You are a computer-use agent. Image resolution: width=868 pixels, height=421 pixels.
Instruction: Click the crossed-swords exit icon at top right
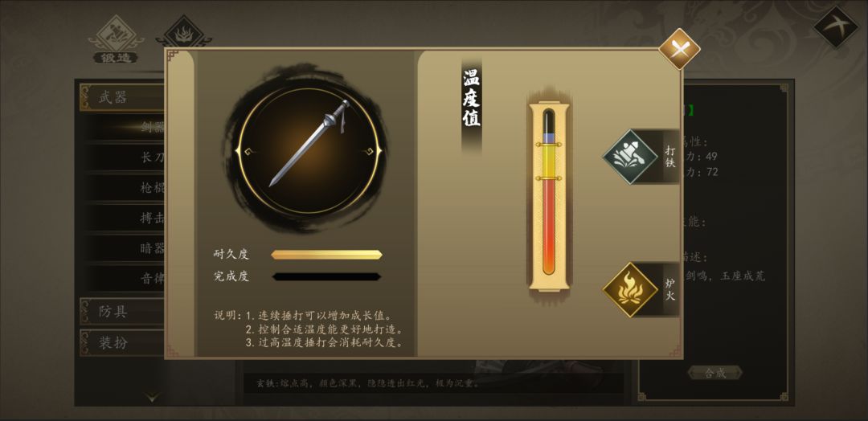(835, 27)
